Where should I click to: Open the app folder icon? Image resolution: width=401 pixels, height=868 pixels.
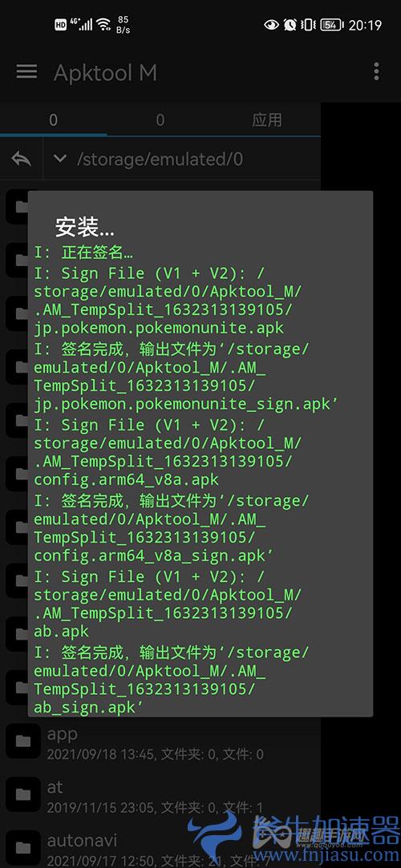(23, 742)
